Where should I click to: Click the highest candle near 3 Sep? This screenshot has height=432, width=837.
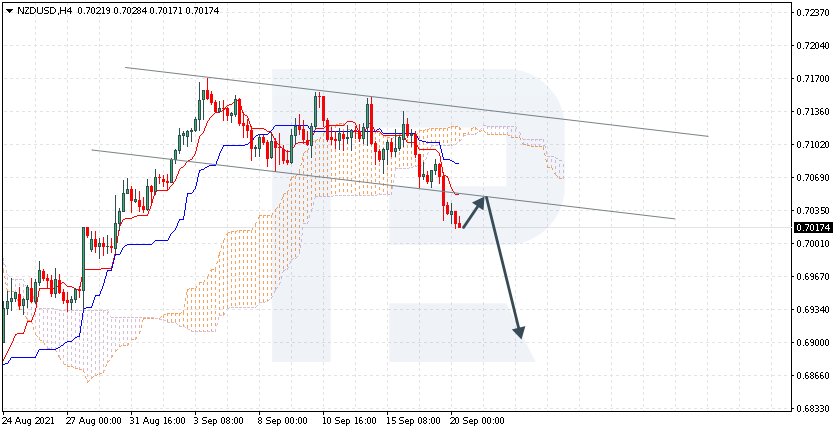pyautogui.click(x=206, y=93)
